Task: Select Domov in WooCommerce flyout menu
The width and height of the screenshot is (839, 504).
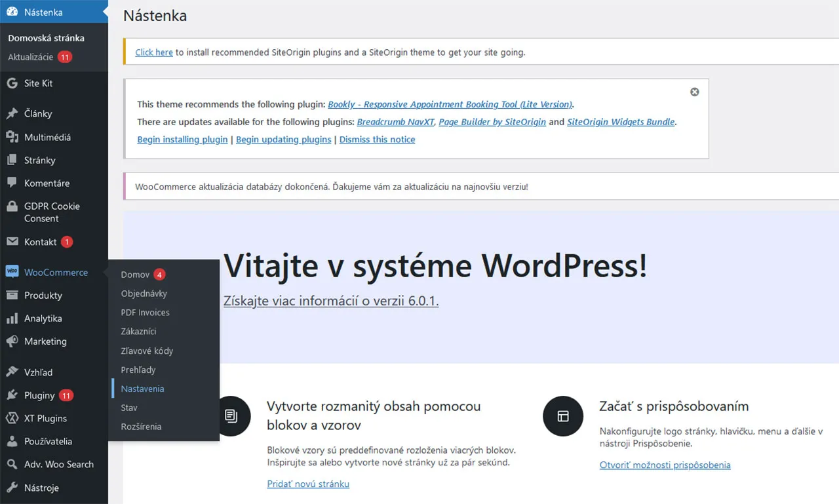Action: 135,275
